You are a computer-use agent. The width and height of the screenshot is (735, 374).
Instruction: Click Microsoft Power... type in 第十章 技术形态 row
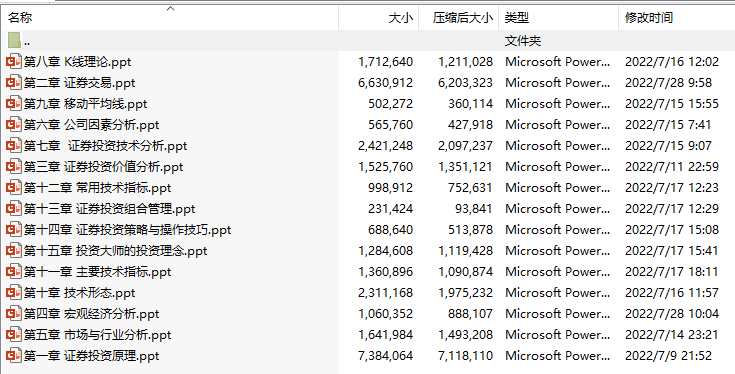(557, 293)
